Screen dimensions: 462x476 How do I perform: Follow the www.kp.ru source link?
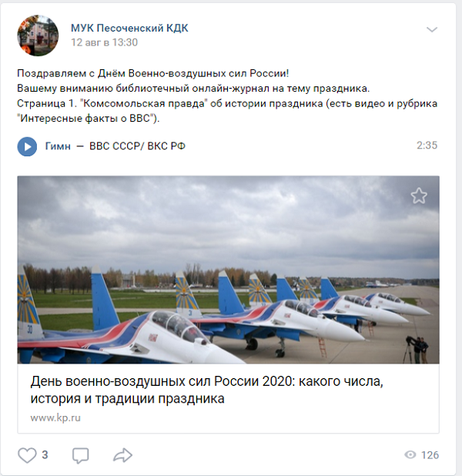pos(55,418)
